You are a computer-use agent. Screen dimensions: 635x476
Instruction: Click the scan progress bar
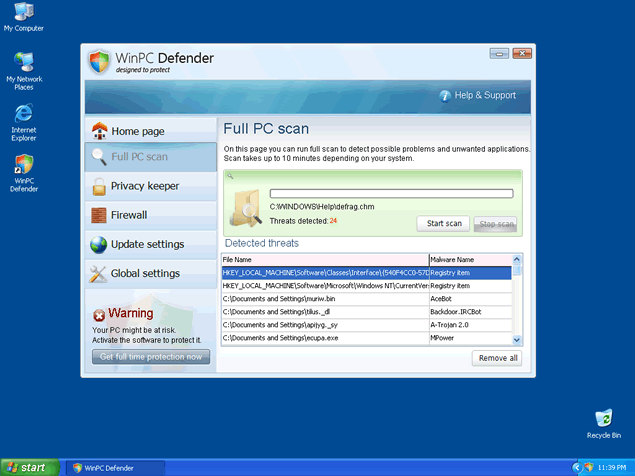(x=391, y=194)
